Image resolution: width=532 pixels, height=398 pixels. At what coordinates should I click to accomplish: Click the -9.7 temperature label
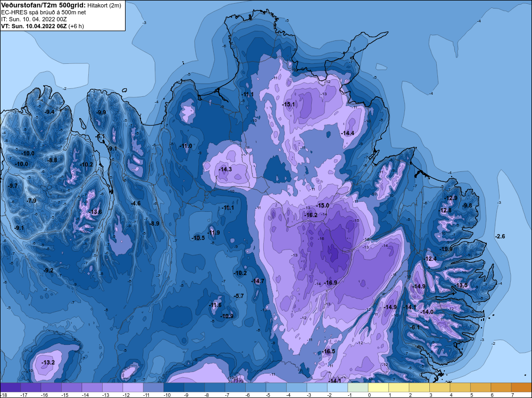[x=13, y=186]
